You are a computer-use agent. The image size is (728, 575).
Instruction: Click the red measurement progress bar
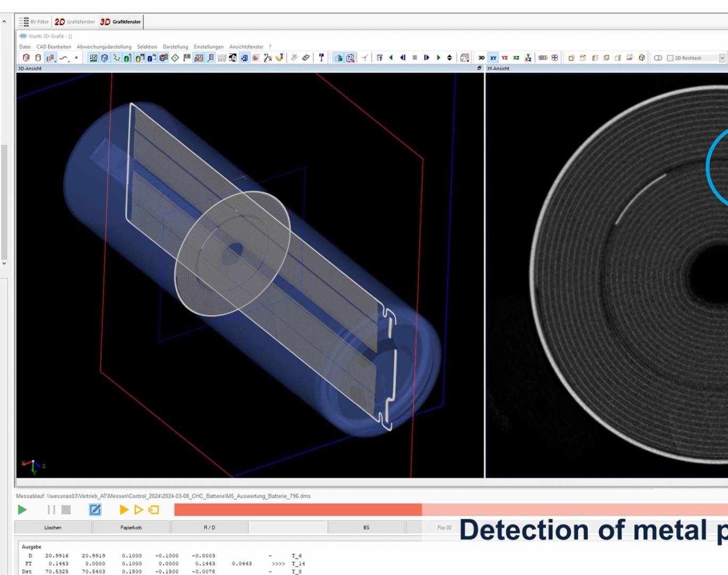click(x=297, y=510)
